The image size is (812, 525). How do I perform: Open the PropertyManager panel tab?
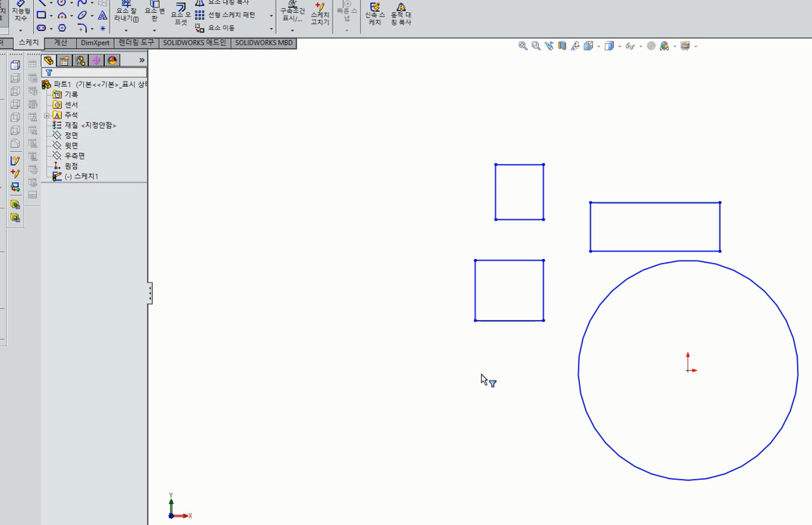(x=64, y=60)
